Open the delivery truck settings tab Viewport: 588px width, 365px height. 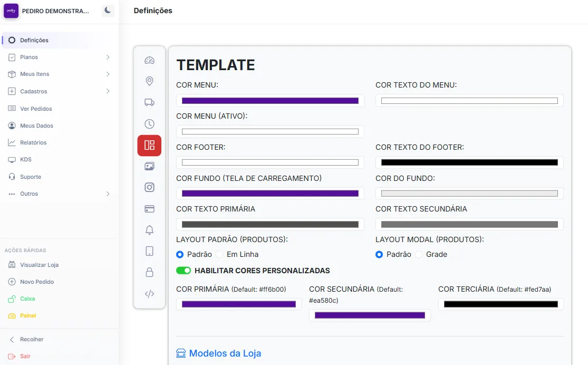click(x=149, y=102)
